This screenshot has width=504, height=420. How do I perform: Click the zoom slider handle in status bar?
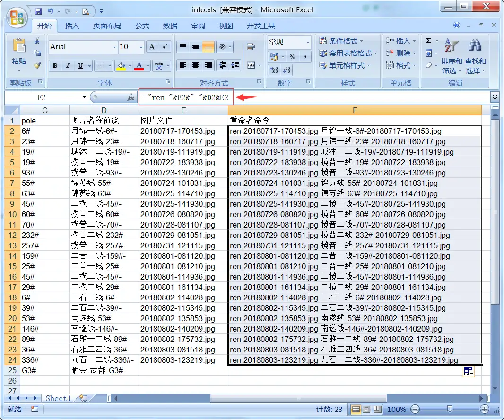pyautogui.click(x=450, y=409)
